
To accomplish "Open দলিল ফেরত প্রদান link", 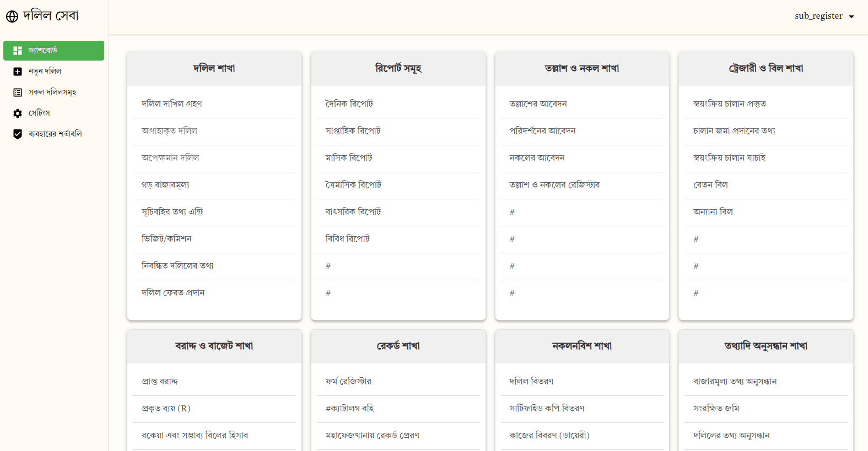I will tap(173, 293).
